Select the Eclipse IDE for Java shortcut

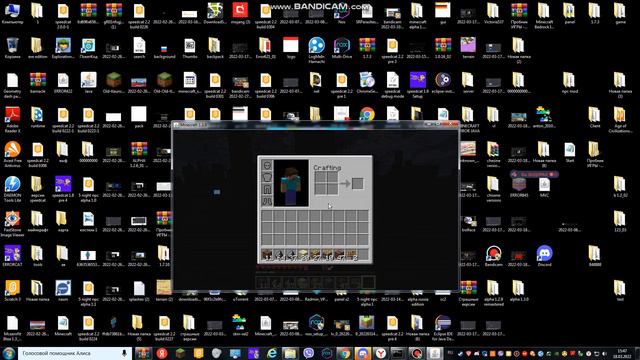click(x=443, y=327)
